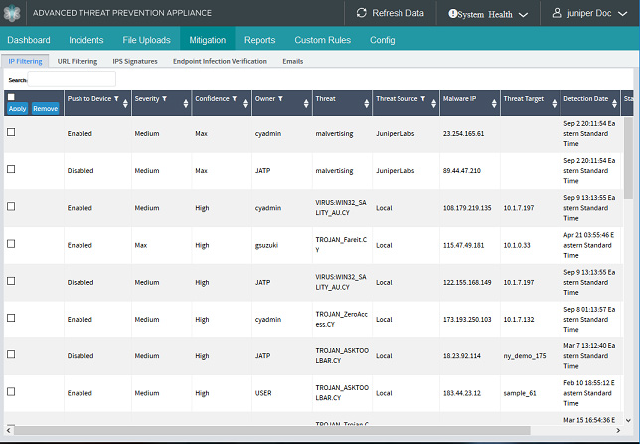Screen dimensions: 640x444
Task: Open the Owner column filter icon
Action: (x=280, y=99)
